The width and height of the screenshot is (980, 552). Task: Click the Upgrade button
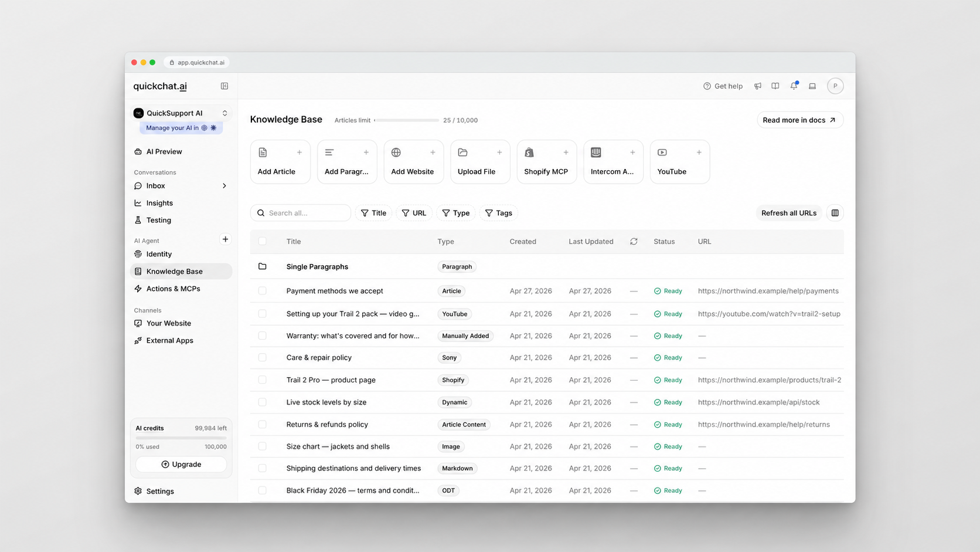coord(181,464)
